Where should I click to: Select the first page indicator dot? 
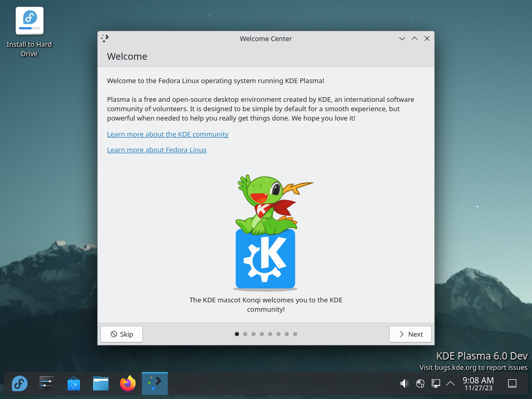point(237,334)
